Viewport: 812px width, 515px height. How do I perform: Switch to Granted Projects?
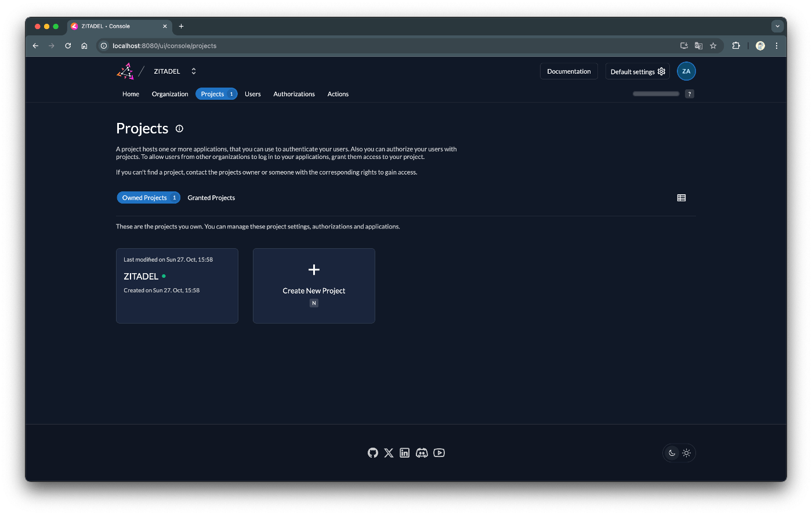coord(211,198)
